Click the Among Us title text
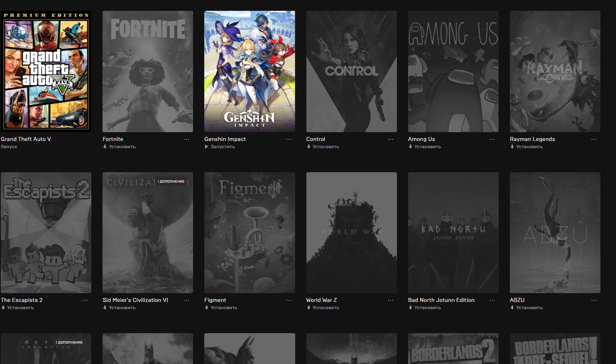616x364 pixels. coord(421,139)
